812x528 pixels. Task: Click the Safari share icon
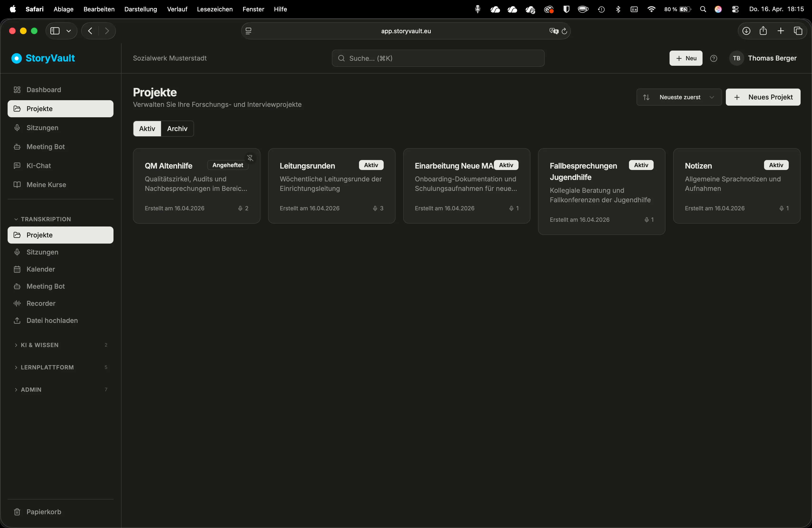763,31
